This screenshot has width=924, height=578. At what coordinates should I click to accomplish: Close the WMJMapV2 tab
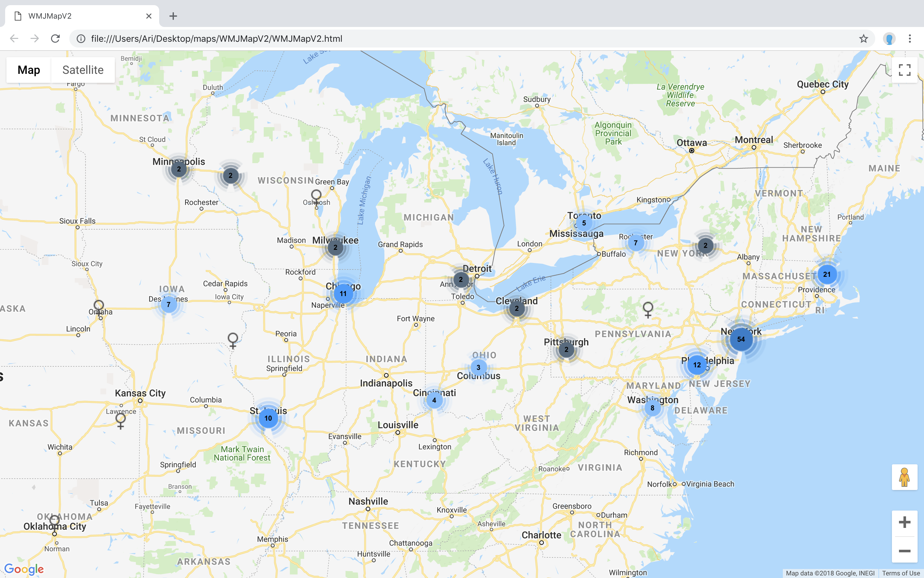149,16
